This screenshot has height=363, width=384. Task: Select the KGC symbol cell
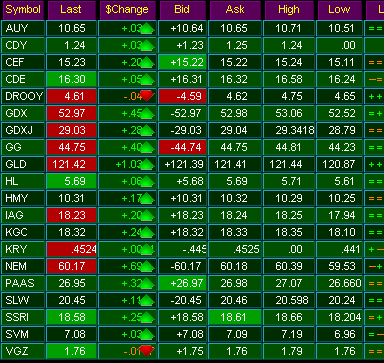(x=23, y=232)
